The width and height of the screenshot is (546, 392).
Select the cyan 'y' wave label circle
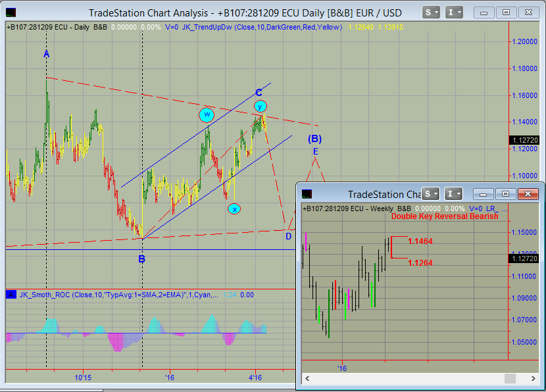tap(260, 107)
